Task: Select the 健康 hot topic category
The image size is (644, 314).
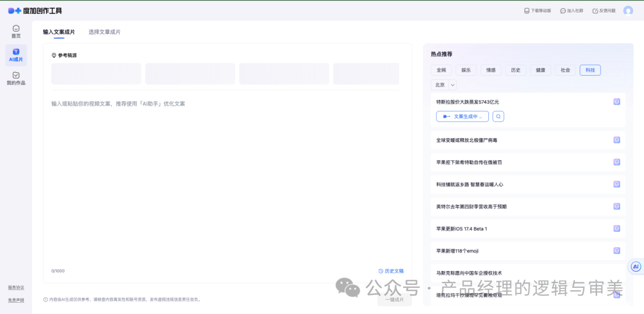Action: point(540,70)
